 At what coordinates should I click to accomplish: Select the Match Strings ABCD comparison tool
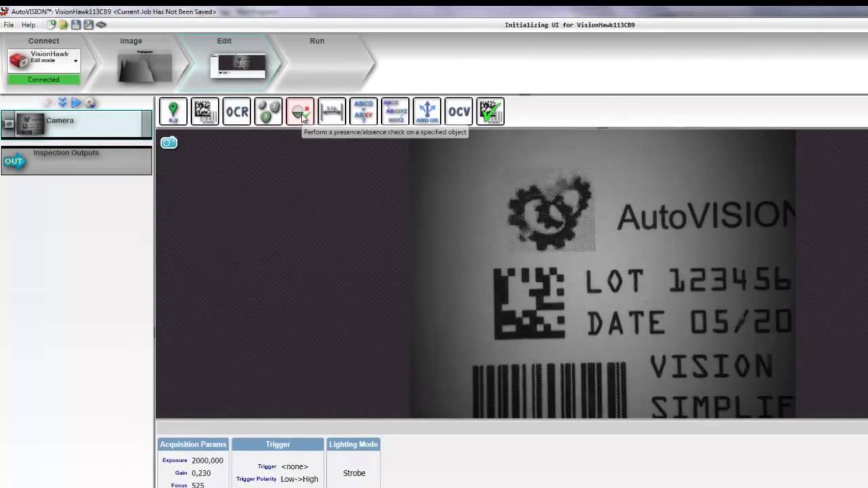tap(363, 111)
